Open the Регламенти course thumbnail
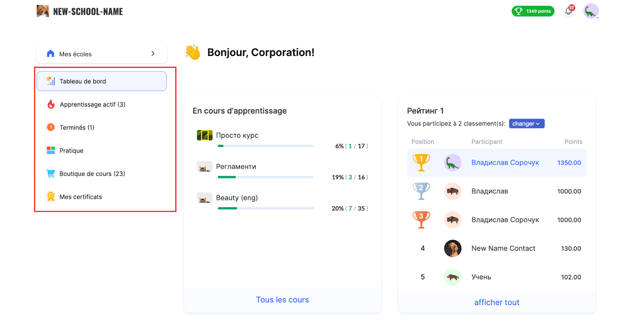644x324 pixels. pyautogui.click(x=204, y=167)
